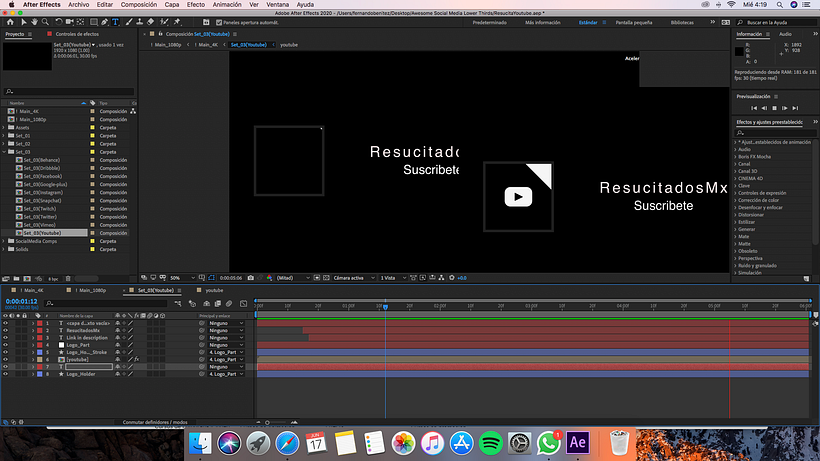Toggle Paneles apertura automát. checkbox
This screenshot has width=820, height=461.
tap(219, 22)
